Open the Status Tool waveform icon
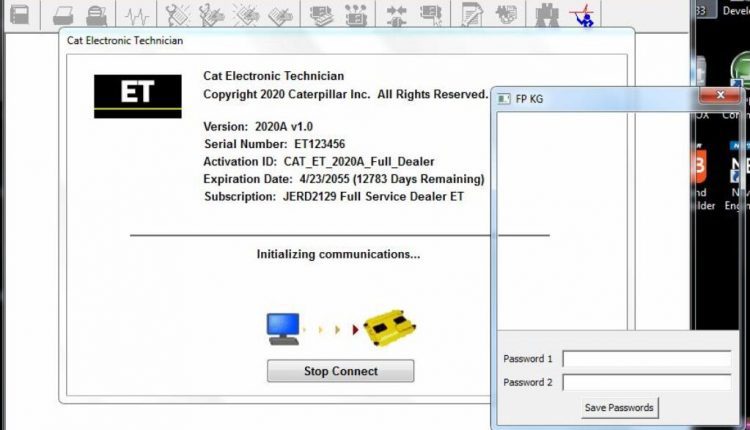 click(x=137, y=16)
